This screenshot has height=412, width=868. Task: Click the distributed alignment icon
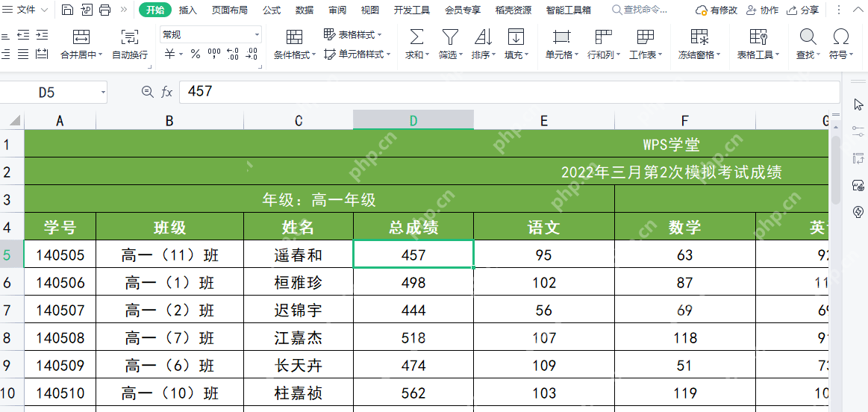click(42, 54)
